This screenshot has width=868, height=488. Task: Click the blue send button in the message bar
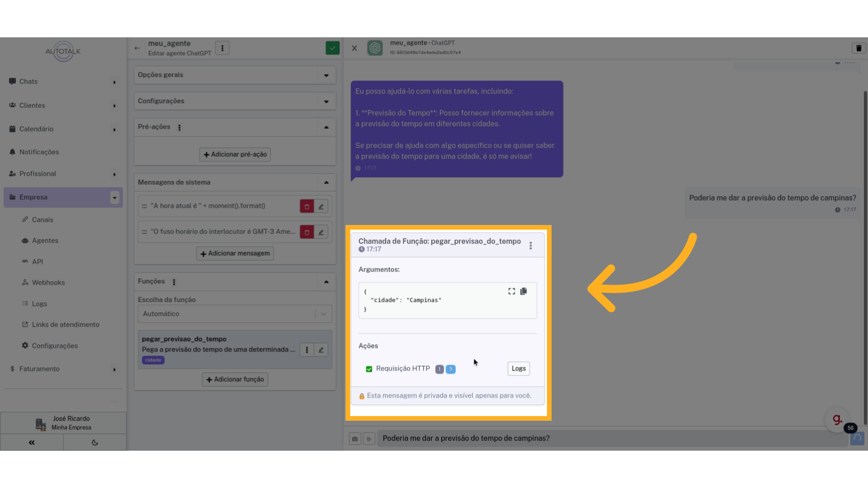coord(857,438)
